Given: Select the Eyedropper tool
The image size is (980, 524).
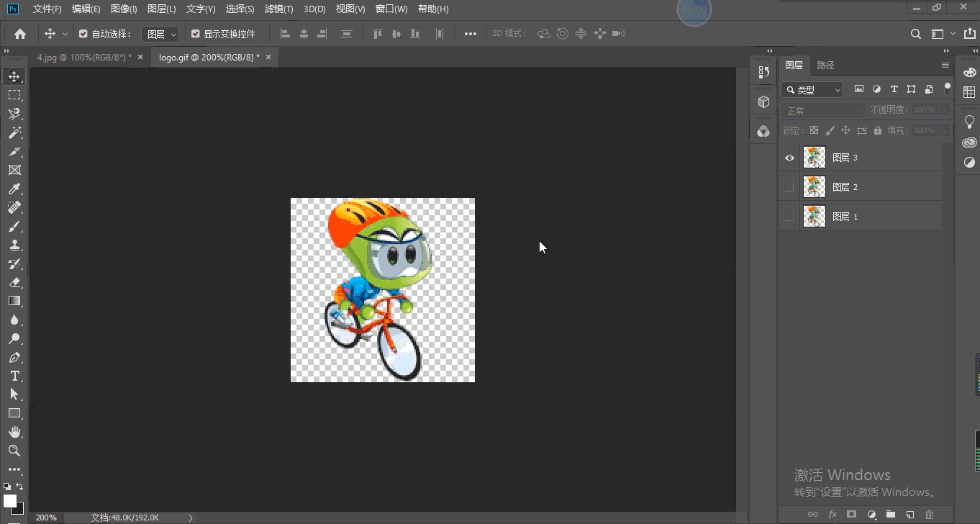Looking at the screenshot, I should pos(14,189).
